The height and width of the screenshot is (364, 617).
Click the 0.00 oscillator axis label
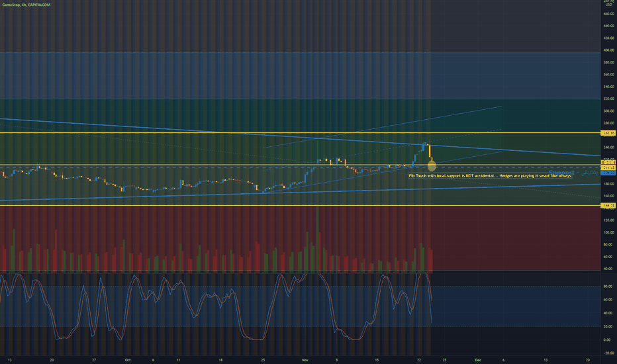(x=608, y=340)
